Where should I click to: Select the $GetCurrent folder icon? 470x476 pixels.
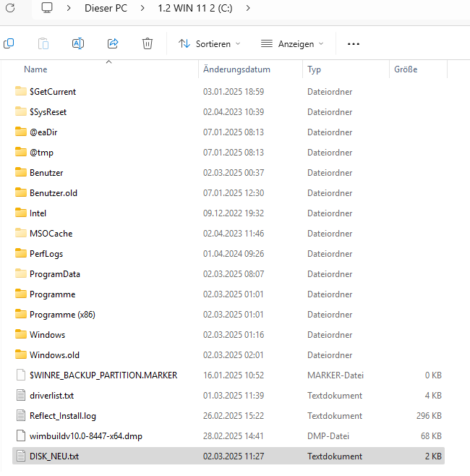point(21,91)
